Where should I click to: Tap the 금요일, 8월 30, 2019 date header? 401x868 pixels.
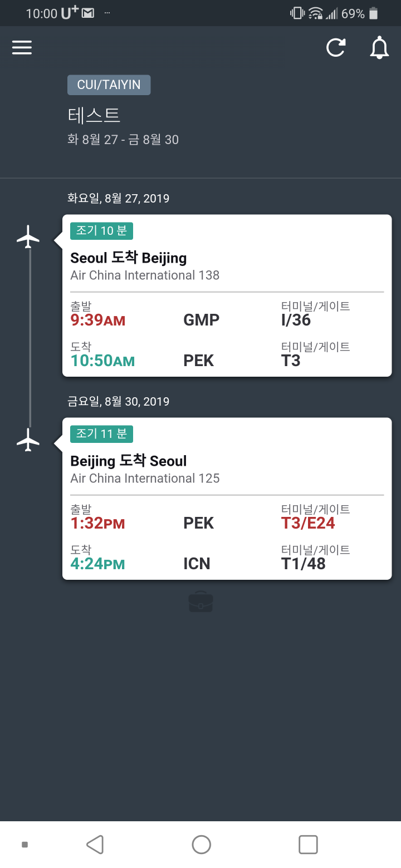pos(118,401)
